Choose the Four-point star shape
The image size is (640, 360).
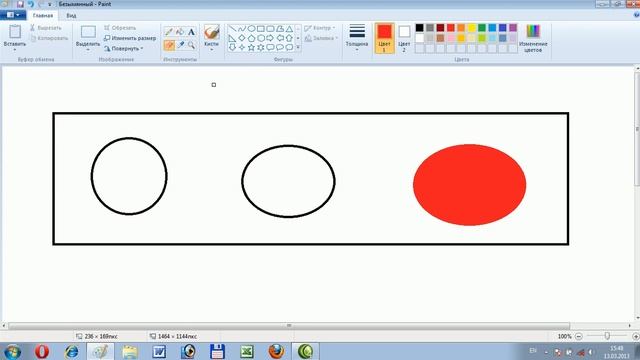click(x=242, y=47)
